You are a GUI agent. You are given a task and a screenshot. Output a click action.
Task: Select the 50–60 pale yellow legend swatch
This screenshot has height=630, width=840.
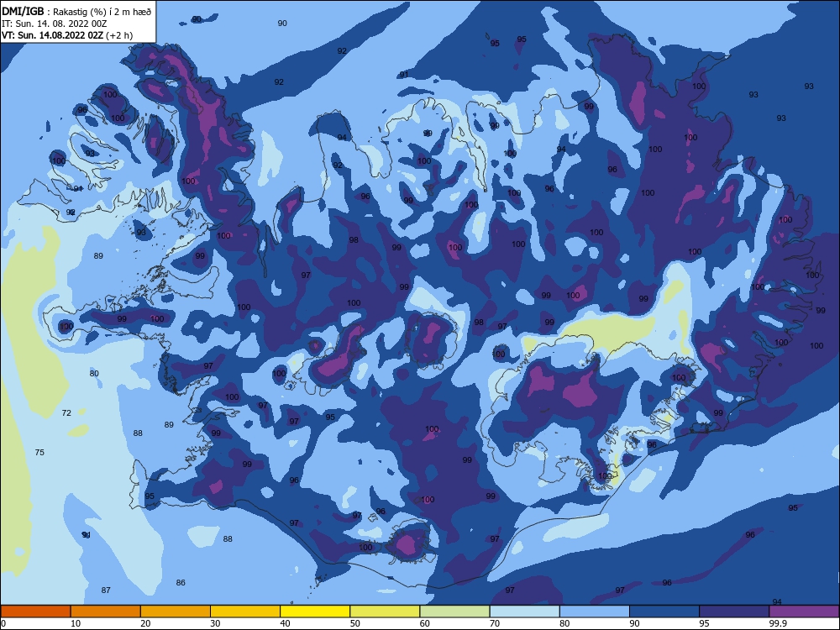tap(385, 612)
